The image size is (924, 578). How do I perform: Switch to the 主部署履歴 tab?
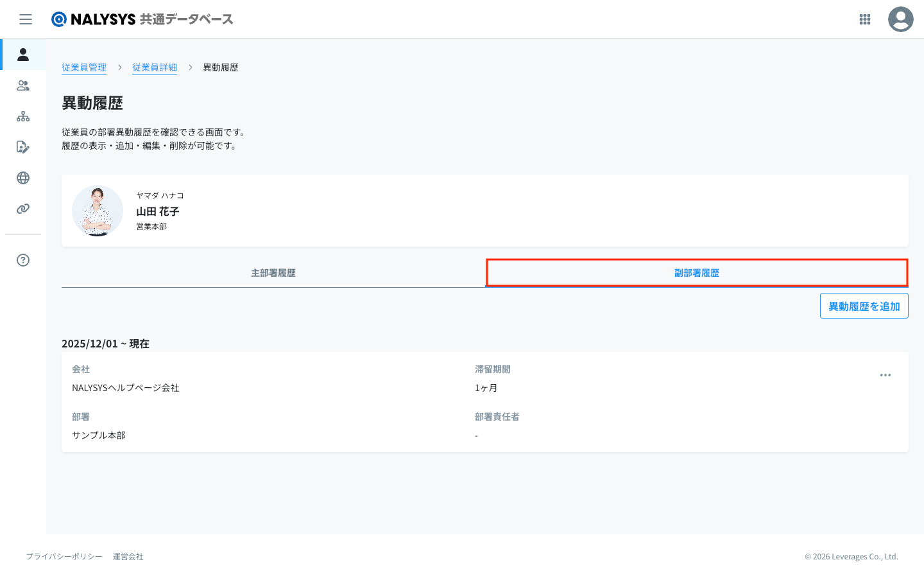click(x=273, y=273)
